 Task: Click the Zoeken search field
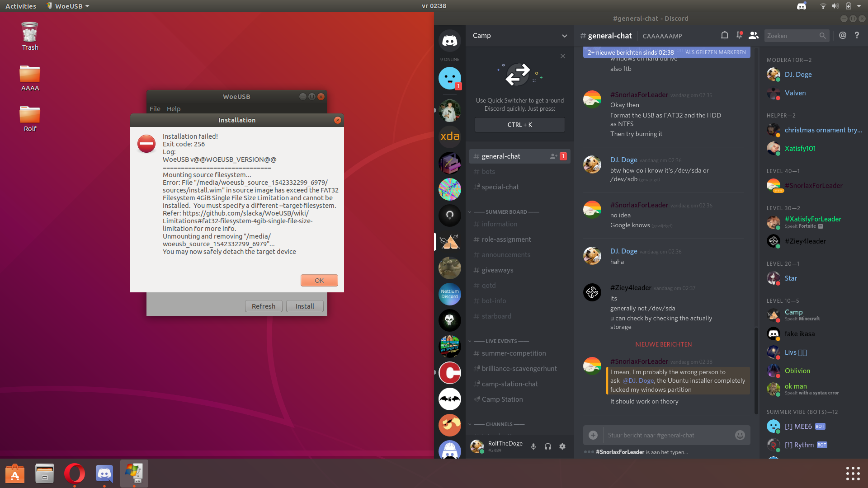click(x=797, y=36)
